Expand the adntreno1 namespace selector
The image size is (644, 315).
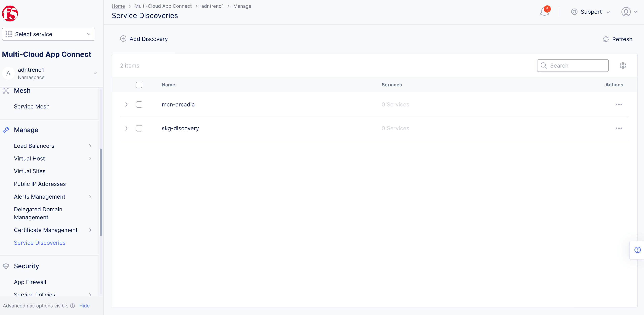click(x=95, y=73)
